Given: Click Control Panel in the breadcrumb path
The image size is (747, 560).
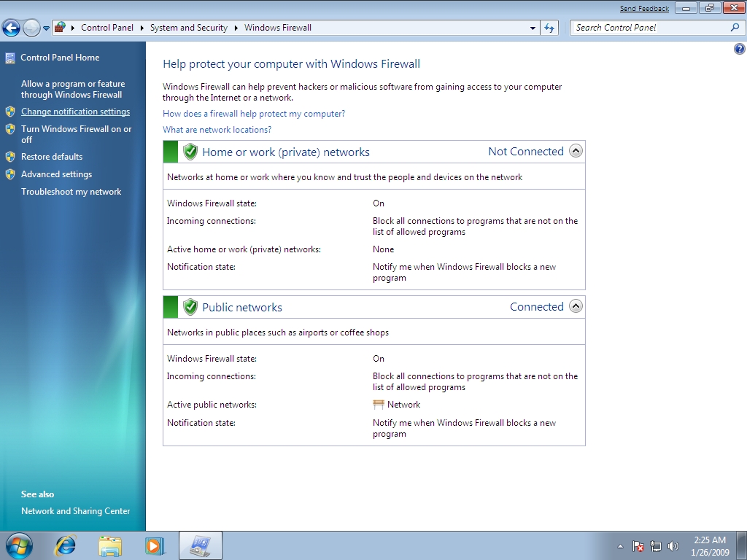Looking at the screenshot, I should coord(107,28).
